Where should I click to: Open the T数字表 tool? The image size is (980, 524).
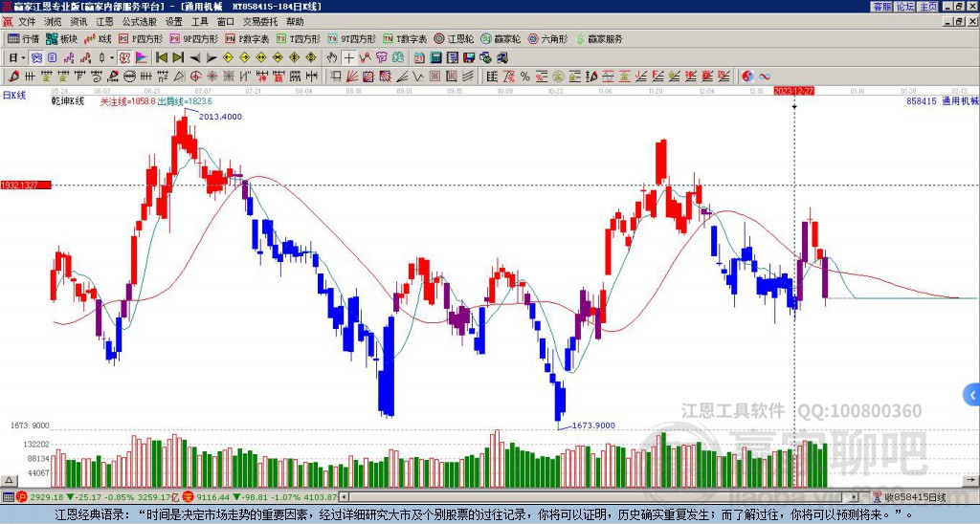pos(405,38)
